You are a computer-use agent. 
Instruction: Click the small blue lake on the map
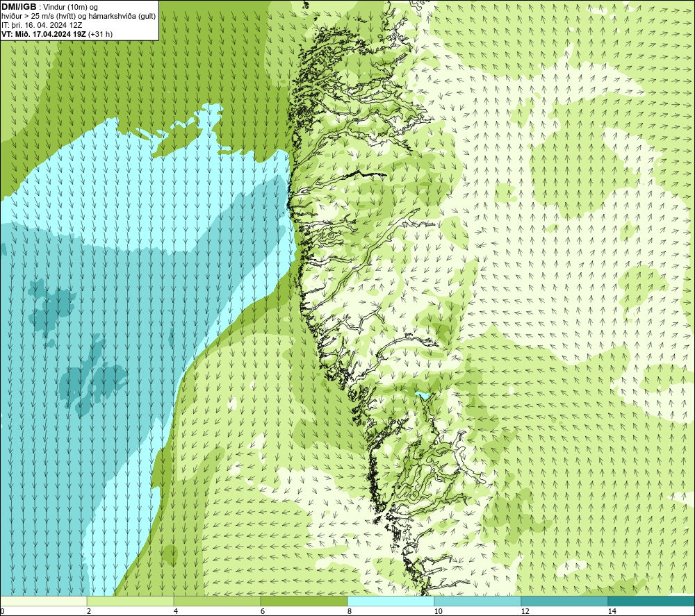point(422,394)
